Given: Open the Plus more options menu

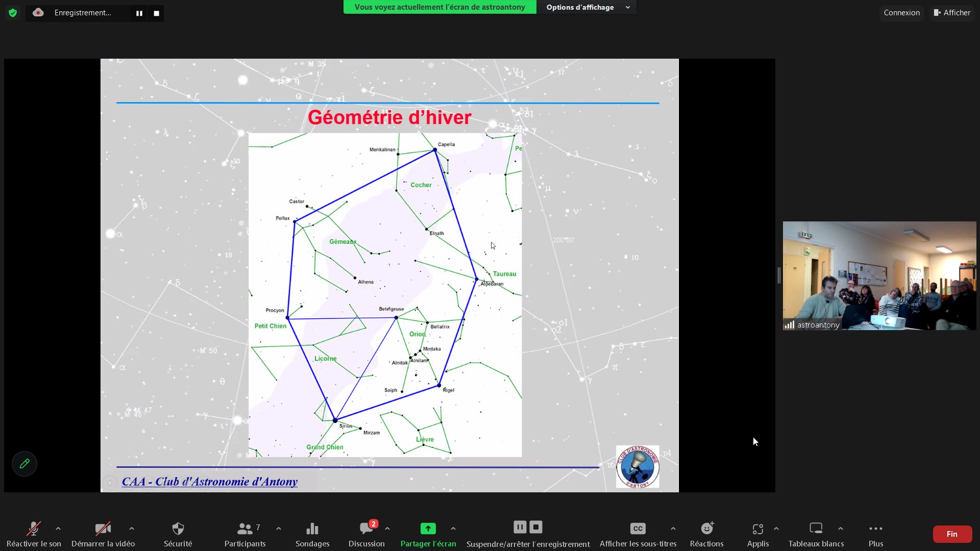Looking at the screenshot, I should [x=876, y=534].
